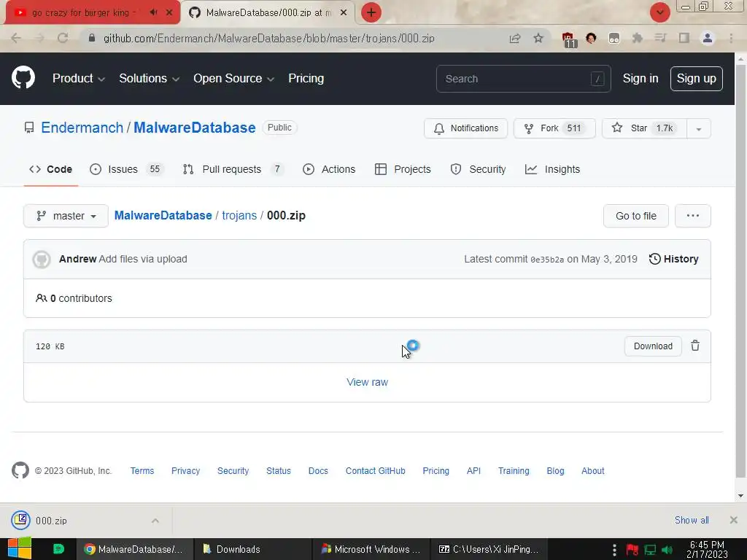Open the footer API link
Image resolution: width=747 pixels, height=560 pixels.
(x=473, y=470)
